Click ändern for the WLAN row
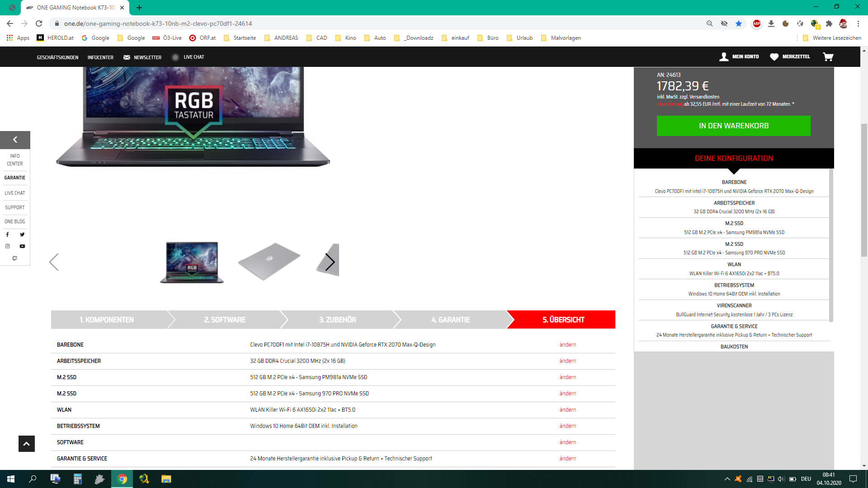 point(567,410)
